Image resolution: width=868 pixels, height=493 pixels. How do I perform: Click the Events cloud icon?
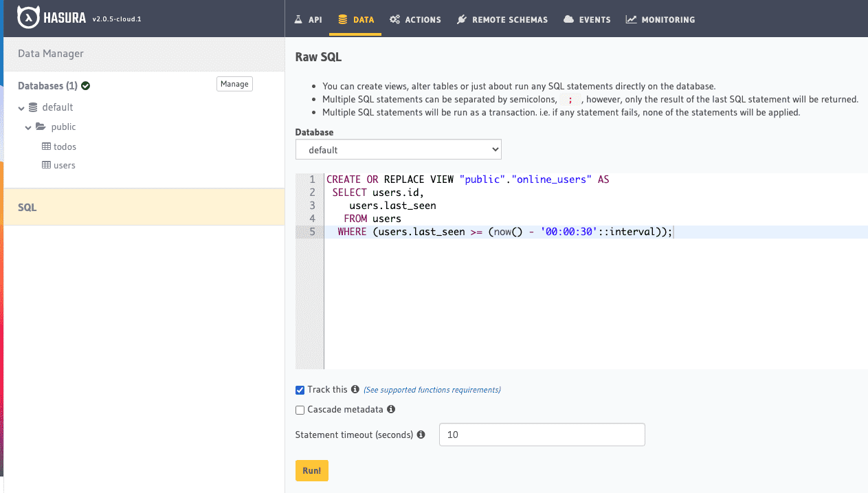[568, 19]
